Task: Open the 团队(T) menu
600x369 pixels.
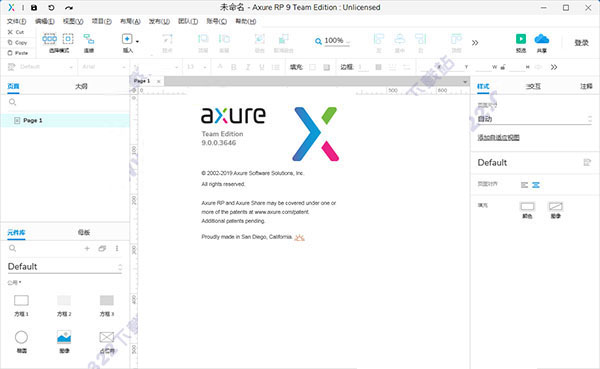Action: click(x=188, y=21)
